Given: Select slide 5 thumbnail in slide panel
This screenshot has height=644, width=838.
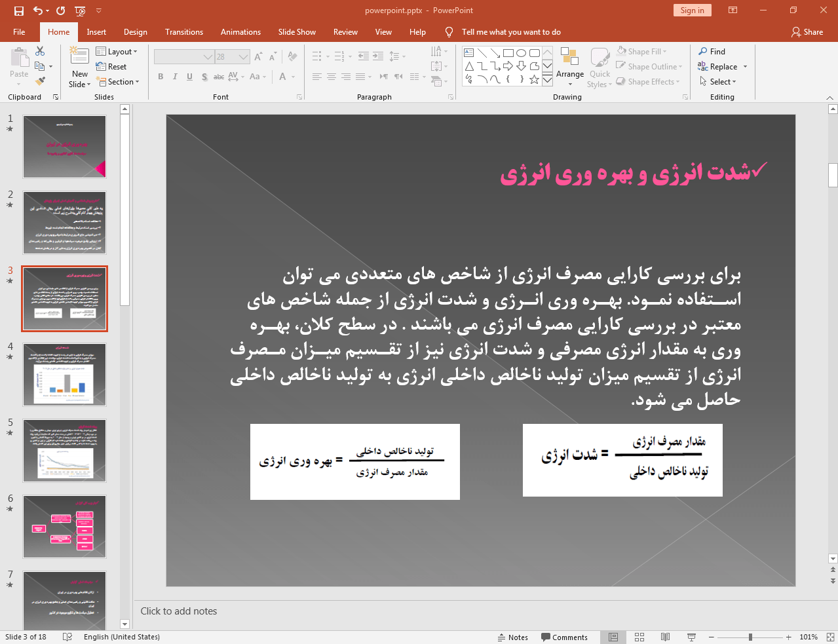Looking at the screenshot, I should click(x=64, y=450).
